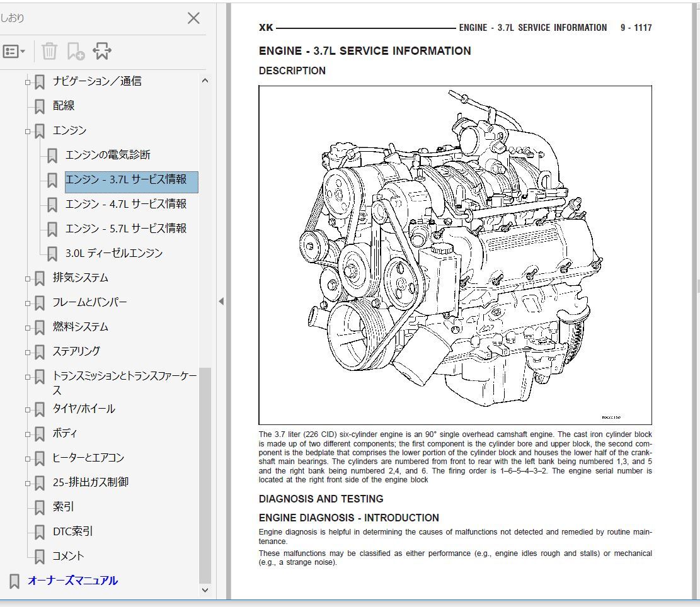Go to the 配線 bookmark
Screen dimensions: 700x607
[x=64, y=106]
